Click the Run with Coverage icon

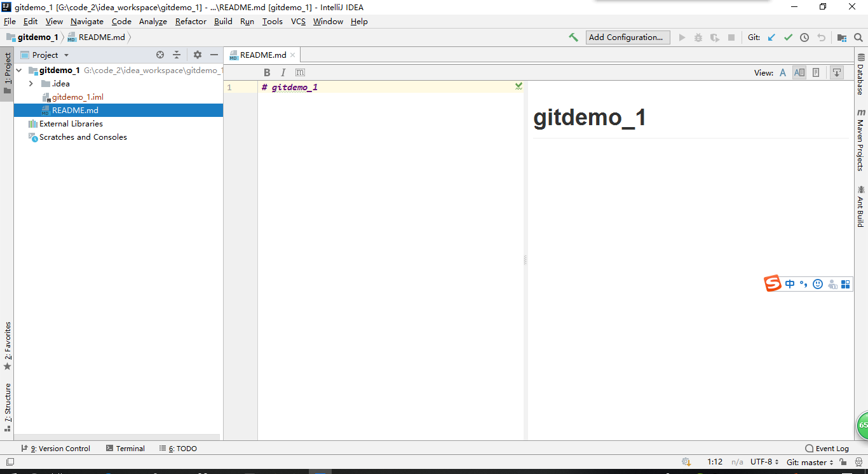(715, 37)
